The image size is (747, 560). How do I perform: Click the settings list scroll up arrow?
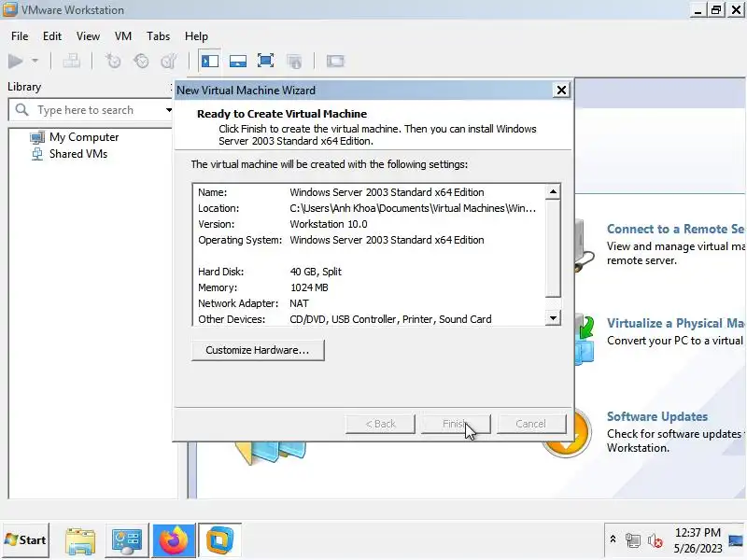click(x=553, y=192)
